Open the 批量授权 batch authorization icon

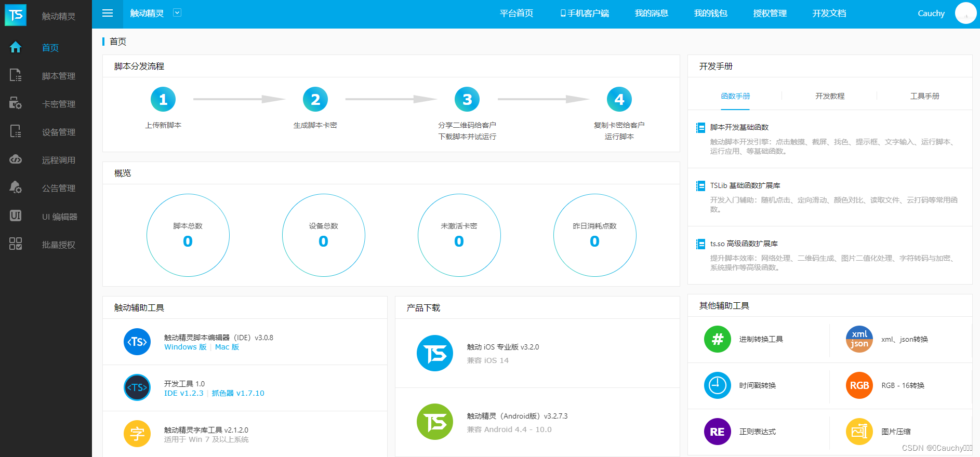click(16, 244)
